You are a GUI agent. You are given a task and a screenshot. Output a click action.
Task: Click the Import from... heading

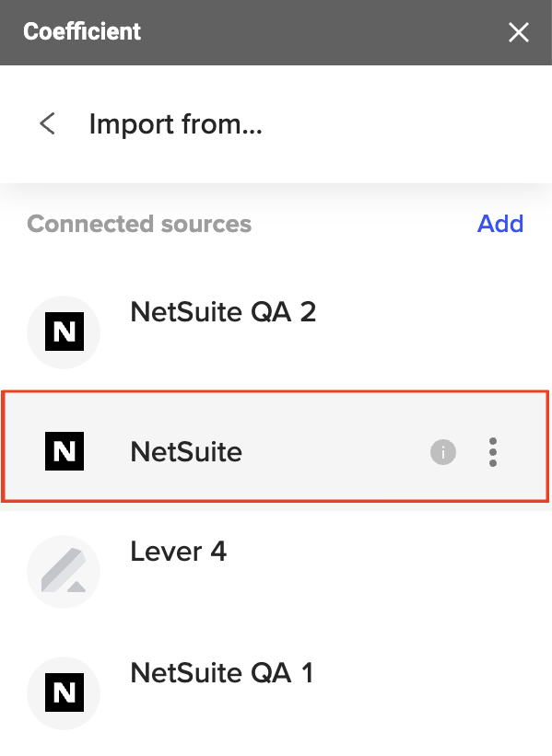[x=176, y=124]
